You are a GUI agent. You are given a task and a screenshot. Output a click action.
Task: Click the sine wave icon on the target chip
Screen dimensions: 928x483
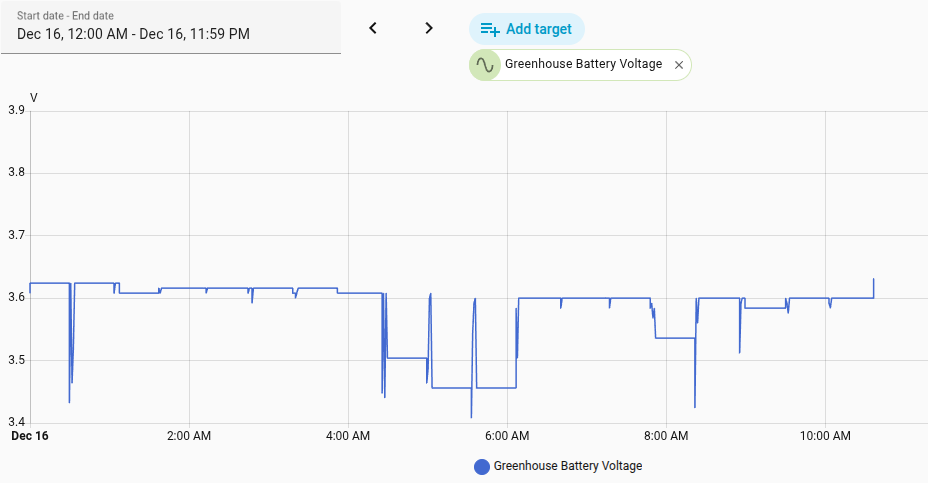[485, 65]
